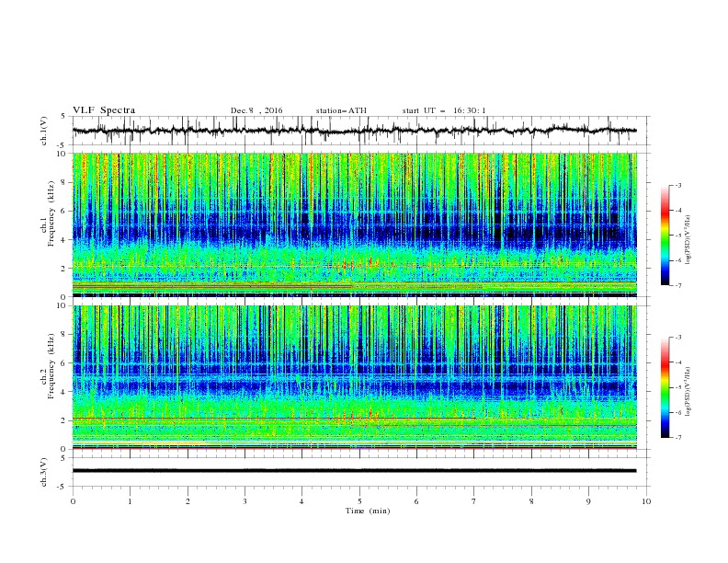Click the time axis tick label "1"
This screenshot has height=563, width=728.
point(130,501)
